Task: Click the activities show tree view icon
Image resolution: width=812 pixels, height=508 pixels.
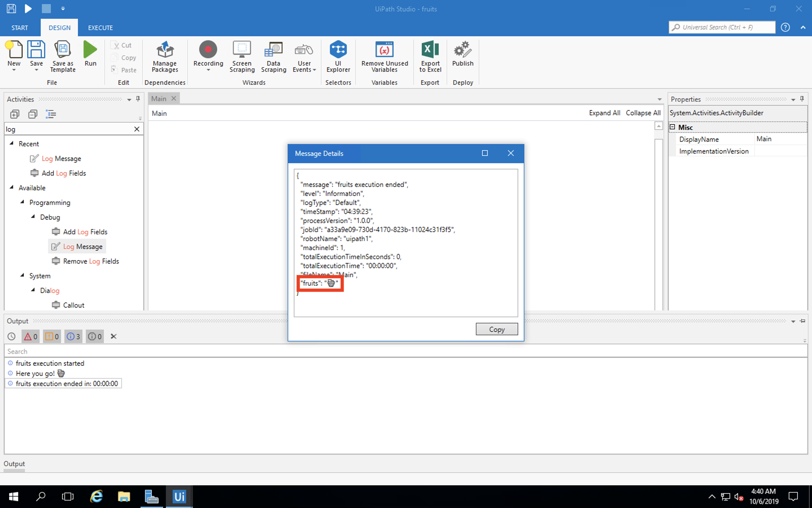Action: point(51,114)
